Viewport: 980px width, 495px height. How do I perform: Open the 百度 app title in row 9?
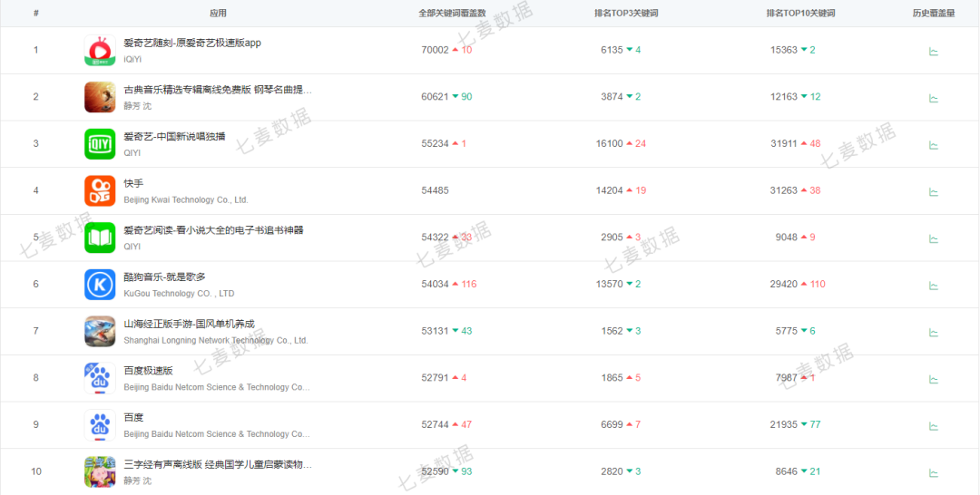tap(133, 418)
